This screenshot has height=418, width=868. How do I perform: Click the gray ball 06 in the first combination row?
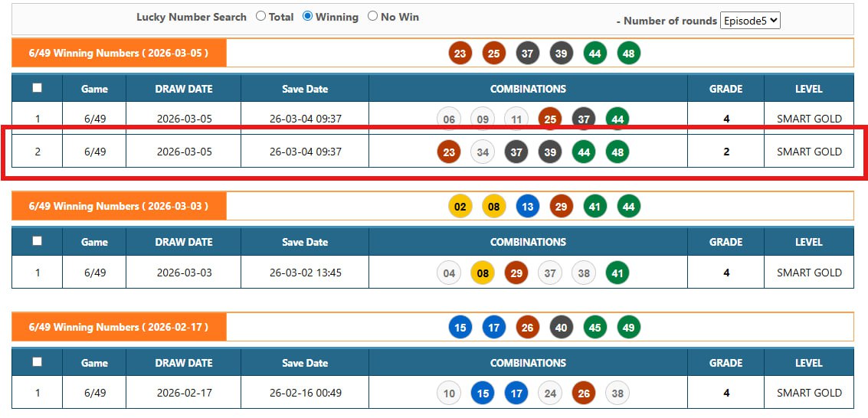449,119
